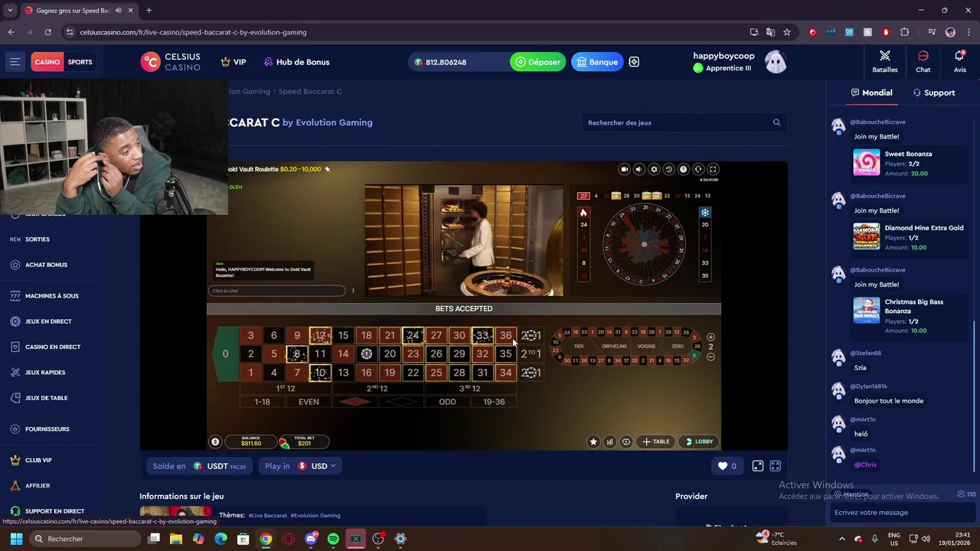Open the Banque page
Image resolution: width=980 pixels, height=551 pixels.
coord(597,62)
